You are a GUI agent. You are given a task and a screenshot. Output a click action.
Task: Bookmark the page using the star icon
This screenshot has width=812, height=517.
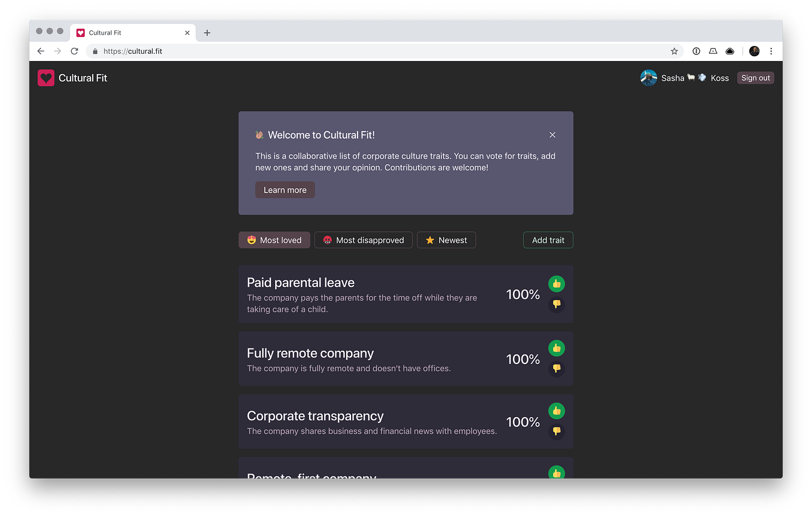[674, 51]
